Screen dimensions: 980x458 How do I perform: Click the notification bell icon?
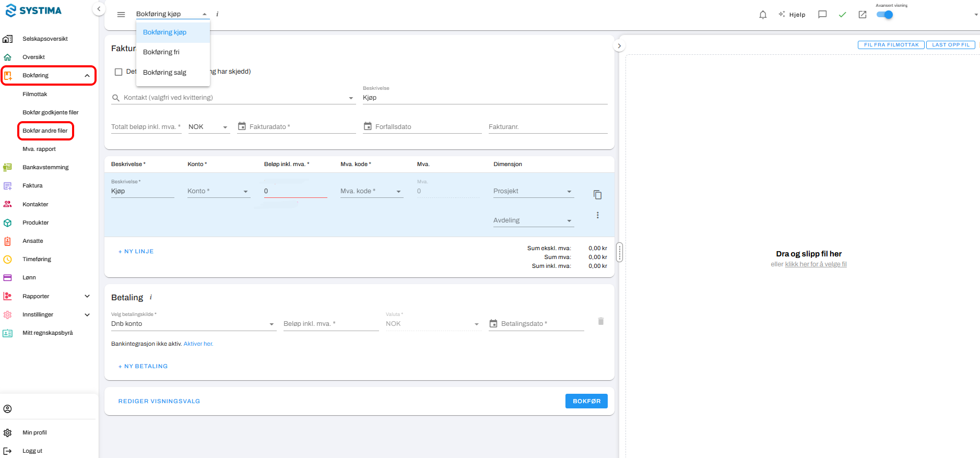coord(763,15)
